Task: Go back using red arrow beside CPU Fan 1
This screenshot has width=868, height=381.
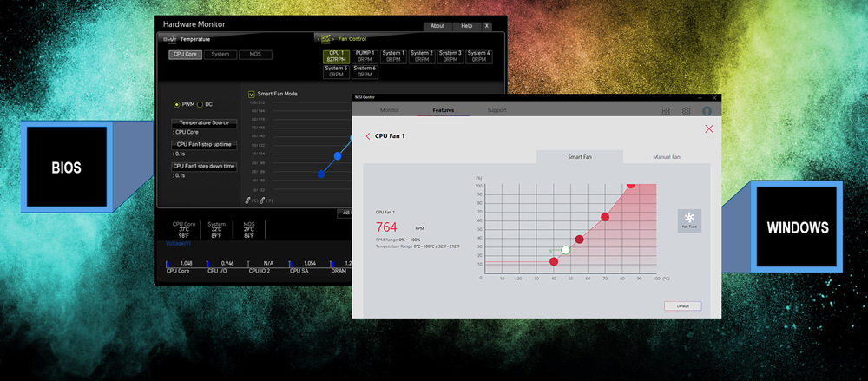Action: click(368, 135)
